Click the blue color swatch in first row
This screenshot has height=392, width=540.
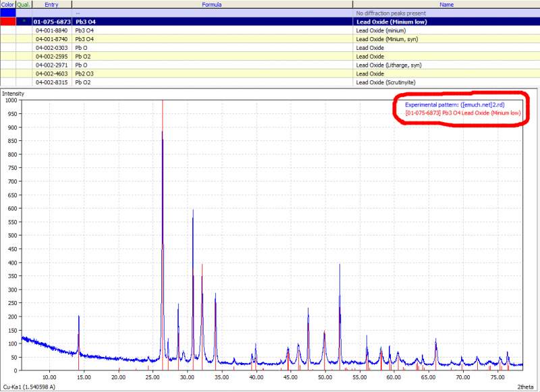tap(8, 13)
